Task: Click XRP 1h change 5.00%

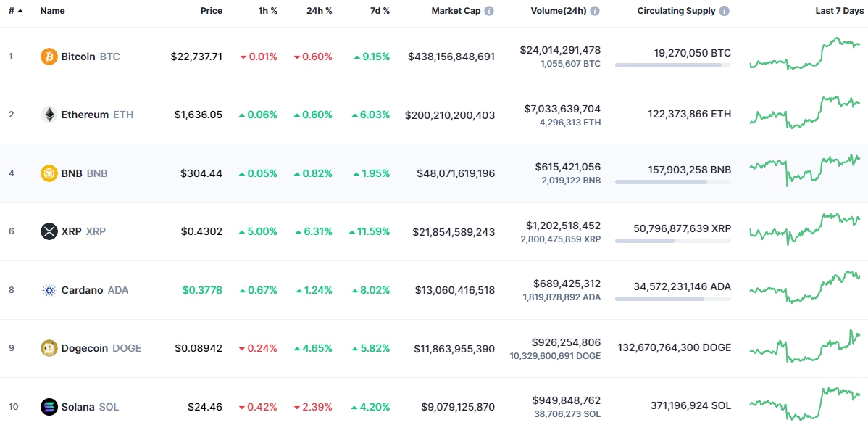Action: (x=258, y=232)
